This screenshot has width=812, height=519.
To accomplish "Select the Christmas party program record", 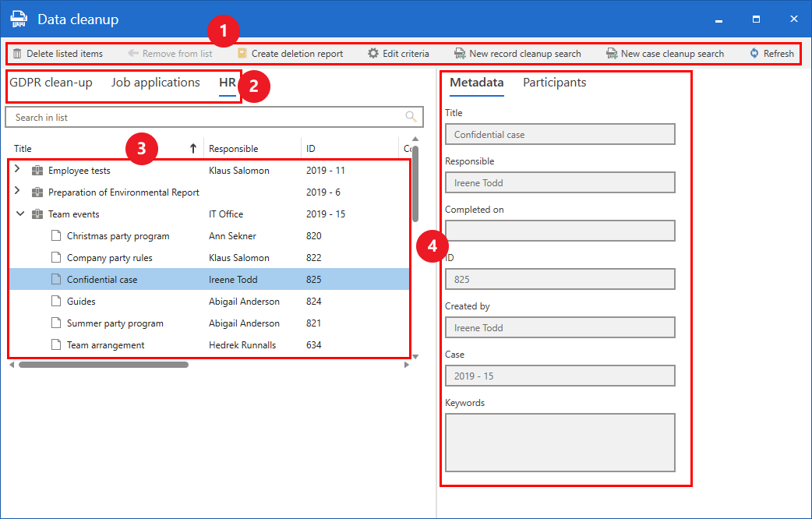I will (118, 236).
